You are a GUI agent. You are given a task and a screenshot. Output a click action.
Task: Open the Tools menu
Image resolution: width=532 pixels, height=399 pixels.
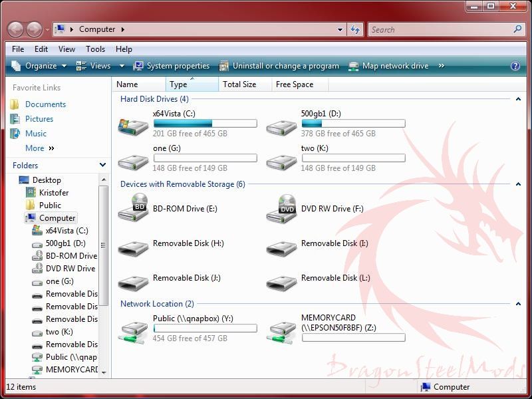tap(95, 49)
